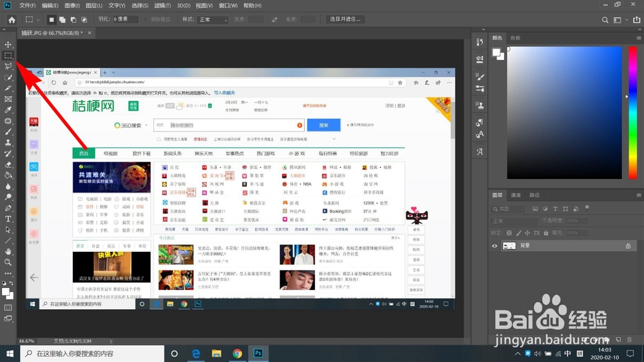Image resolution: width=644 pixels, height=362 pixels.
Task: Open the tool preset picker arrow
Action: pyautogui.click(x=38, y=20)
